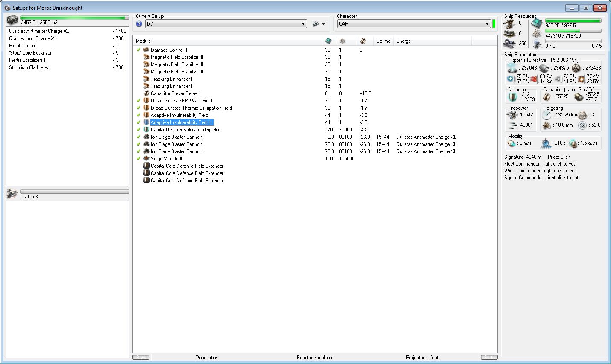Toggle checkmark of highlighted Adaptive Invulnerability Field II

tap(138, 122)
